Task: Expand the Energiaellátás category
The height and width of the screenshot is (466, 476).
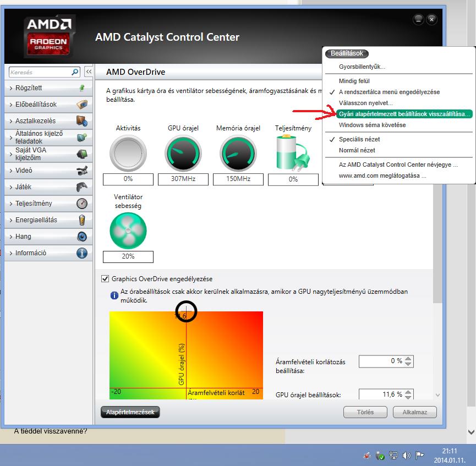Action: 48,220
